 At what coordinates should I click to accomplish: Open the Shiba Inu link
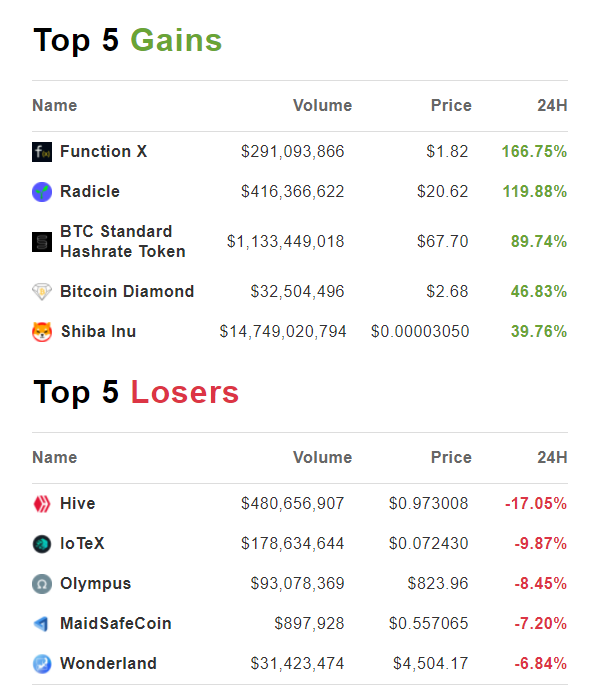[x=98, y=332]
